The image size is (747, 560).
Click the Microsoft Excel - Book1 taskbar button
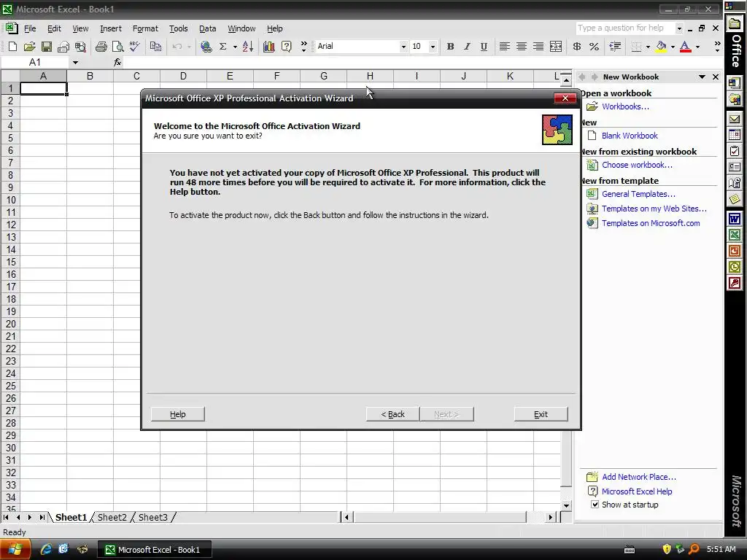pos(155,550)
